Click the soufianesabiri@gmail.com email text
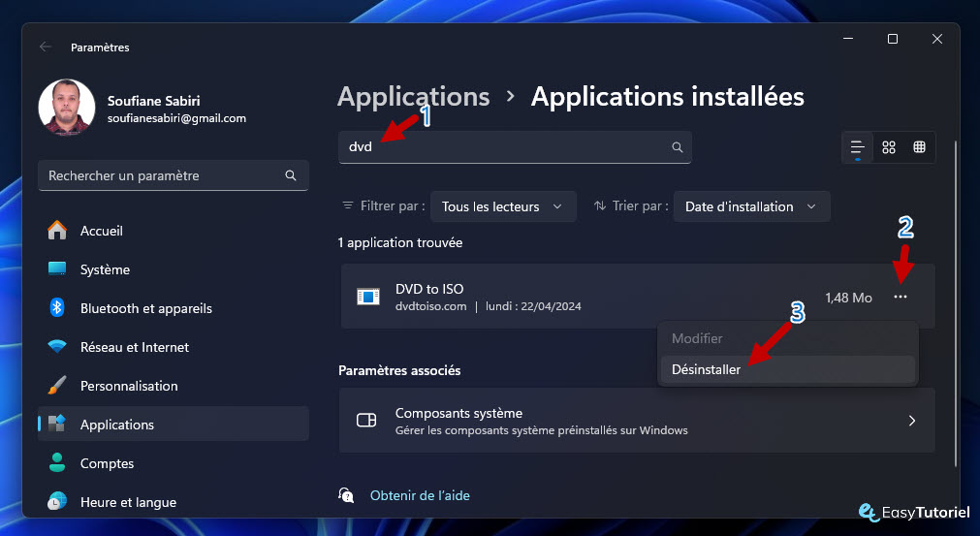 pos(176,118)
